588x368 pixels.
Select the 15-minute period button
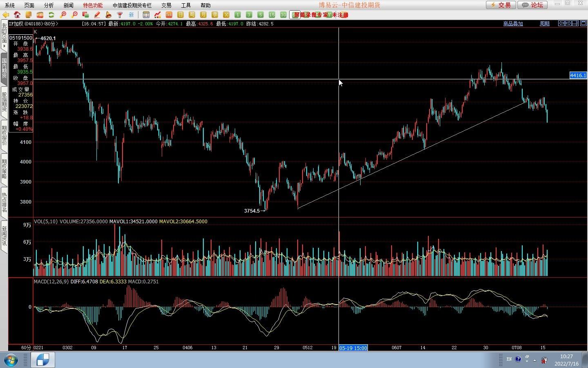coord(272,15)
